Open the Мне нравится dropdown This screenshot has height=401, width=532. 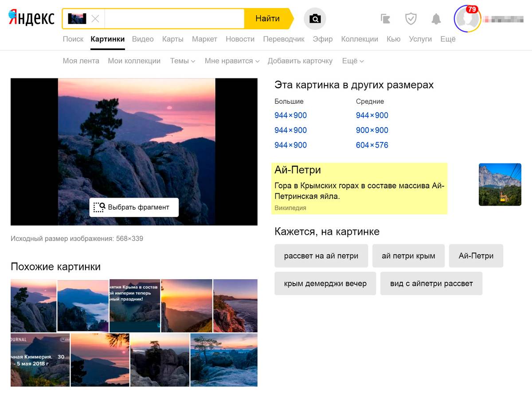point(231,61)
